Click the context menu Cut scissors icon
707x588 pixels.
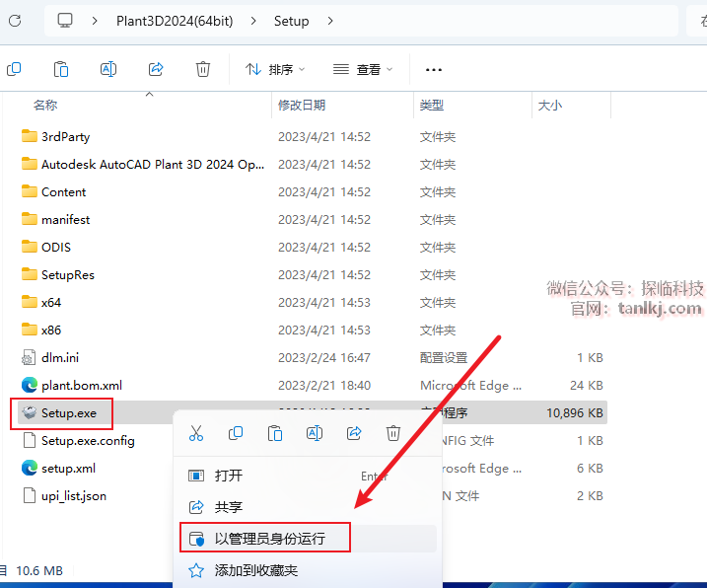pyautogui.click(x=195, y=433)
